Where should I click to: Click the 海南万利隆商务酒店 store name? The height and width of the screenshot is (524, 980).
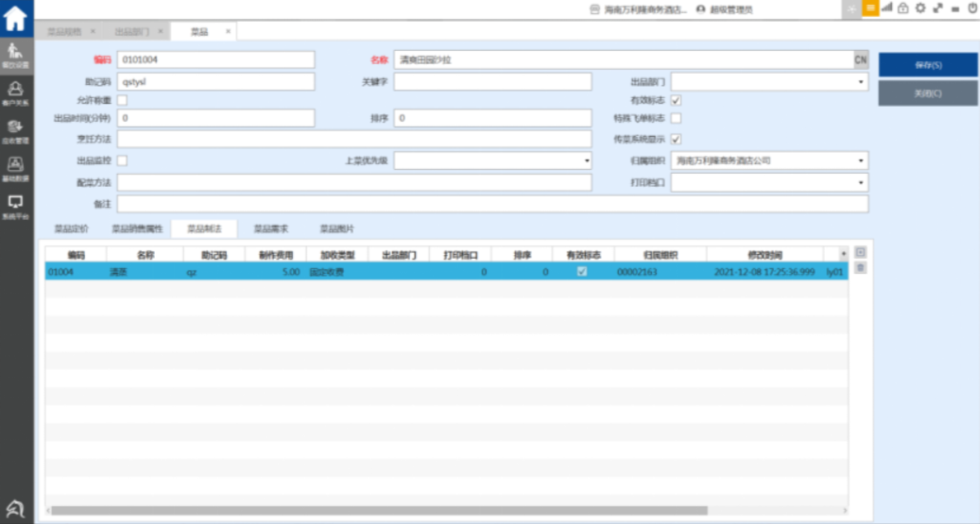645,9
